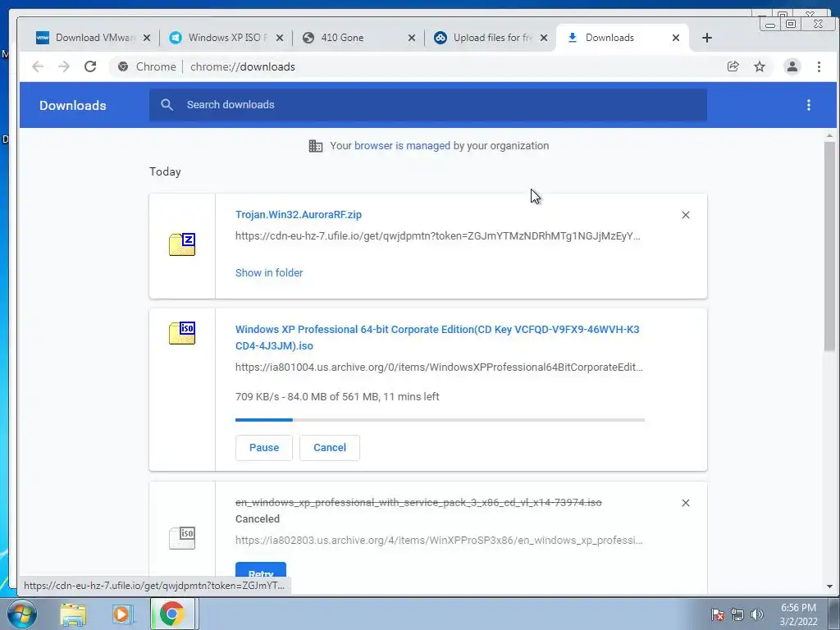Open the profile avatar menu
The image size is (840, 630).
(792, 66)
